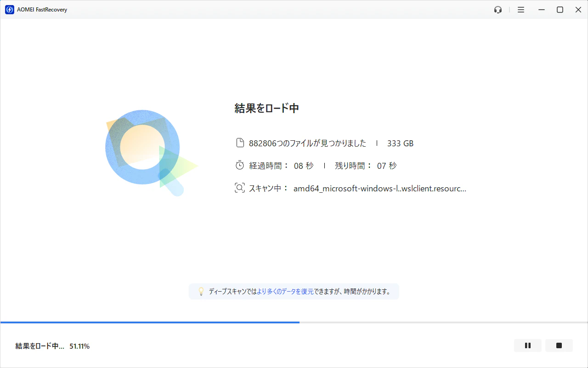Click the scanning filename amd64_microsoft-windows-l..wslclient
Screen dimensions: 588x368
380,188
